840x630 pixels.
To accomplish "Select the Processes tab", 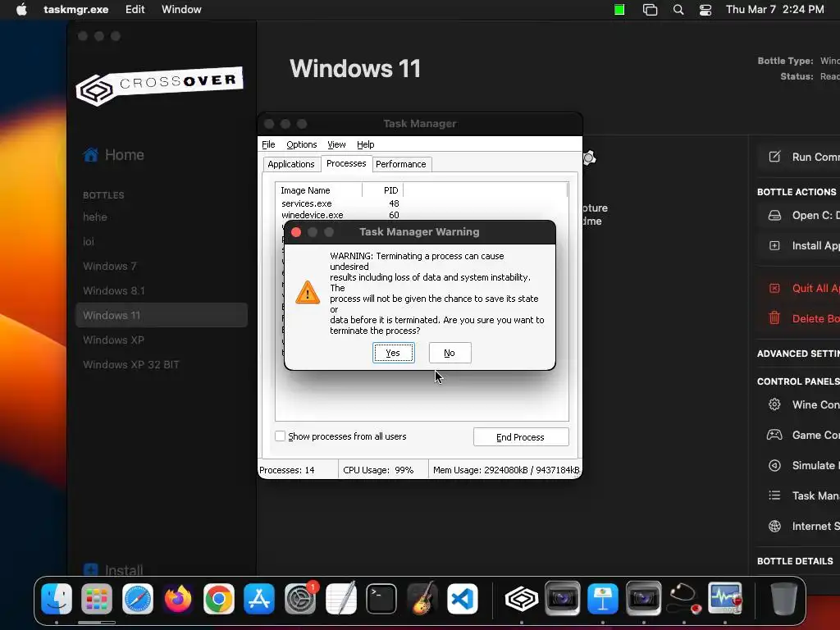I will 346,163.
